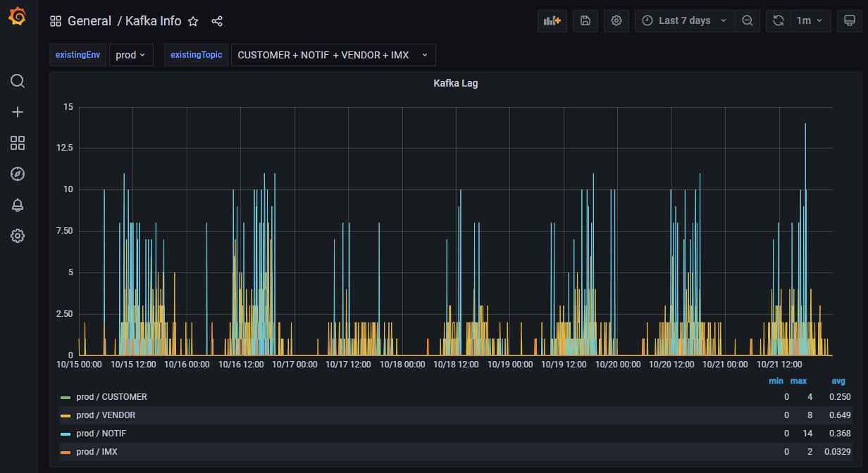Click the VENDOR avg value 0.649

tap(840, 415)
